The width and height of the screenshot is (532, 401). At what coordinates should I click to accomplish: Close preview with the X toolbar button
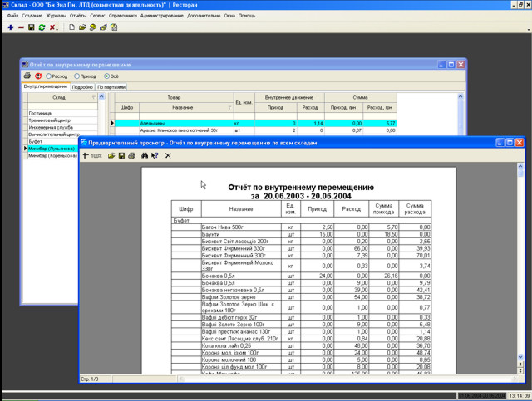point(168,155)
